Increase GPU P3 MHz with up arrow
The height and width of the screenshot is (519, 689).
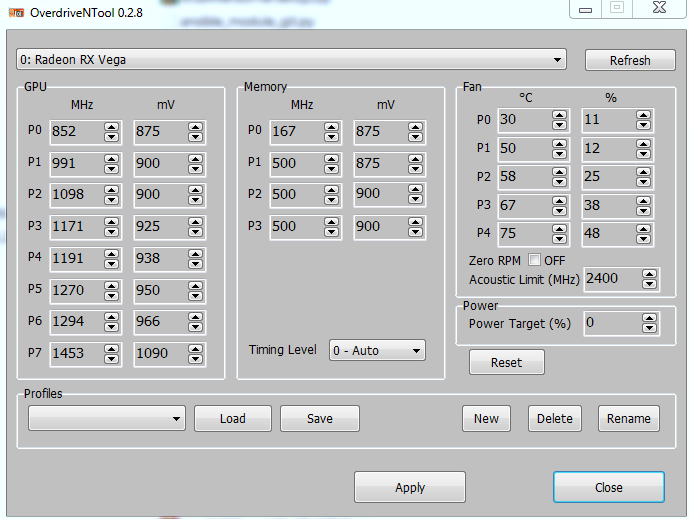coord(111,222)
